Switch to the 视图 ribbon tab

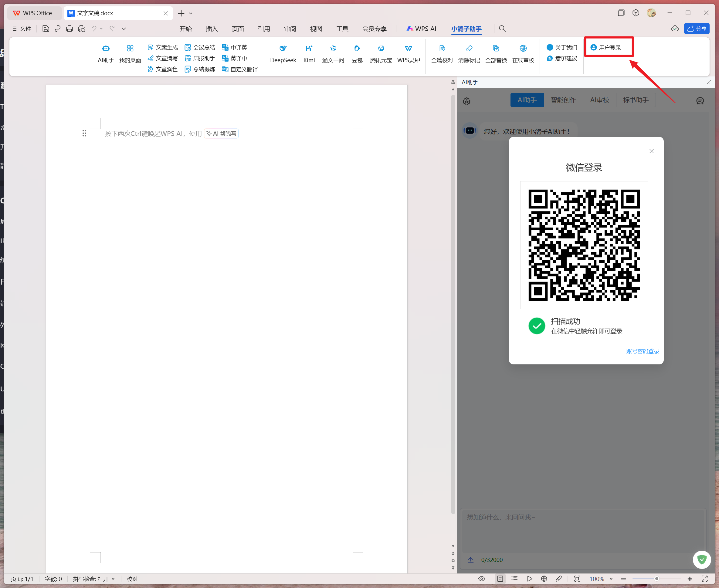tap(316, 29)
